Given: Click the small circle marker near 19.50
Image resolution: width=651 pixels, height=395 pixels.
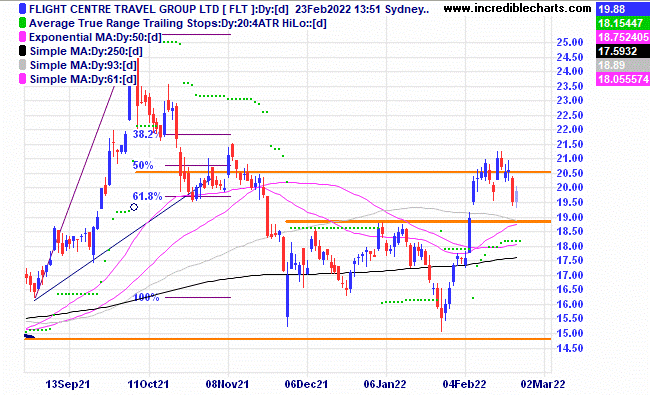Looking at the screenshot, I should click(x=134, y=207).
